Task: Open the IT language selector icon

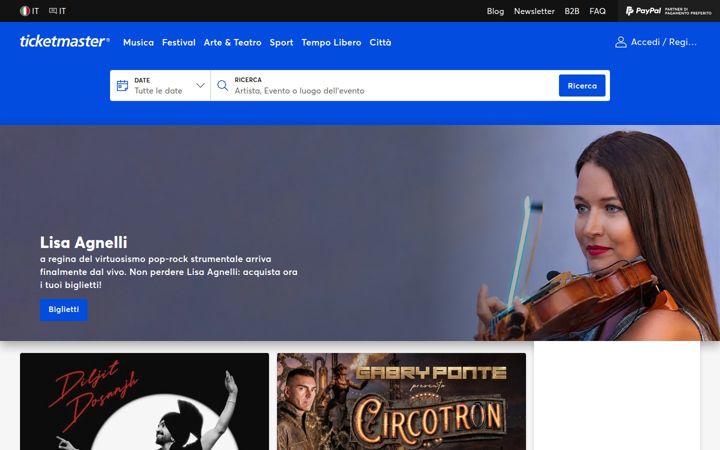Action: [x=57, y=11]
